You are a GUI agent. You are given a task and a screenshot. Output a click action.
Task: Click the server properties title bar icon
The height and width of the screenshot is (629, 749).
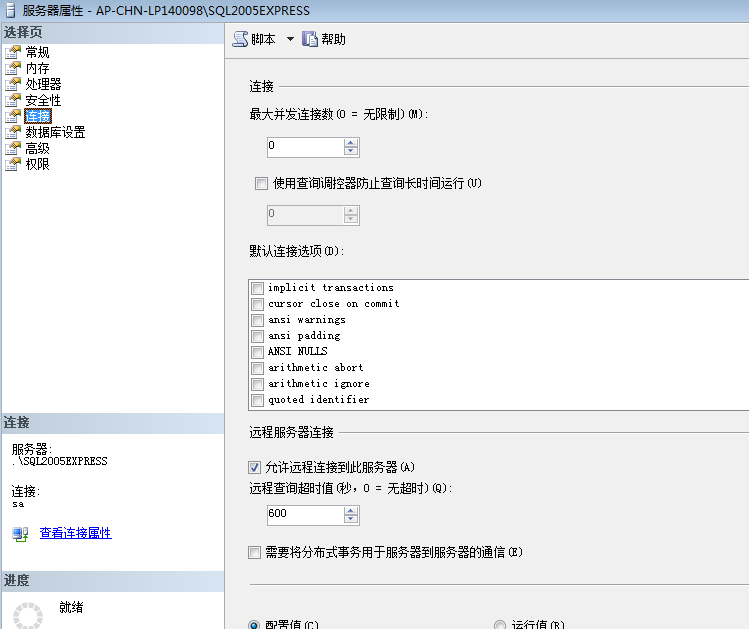point(10,10)
